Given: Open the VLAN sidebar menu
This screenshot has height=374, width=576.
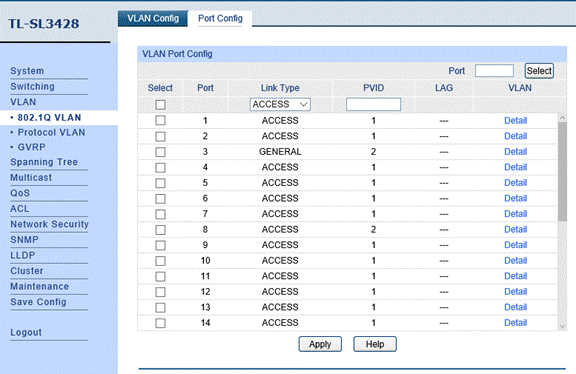Looking at the screenshot, I should click(x=23, y=102).
